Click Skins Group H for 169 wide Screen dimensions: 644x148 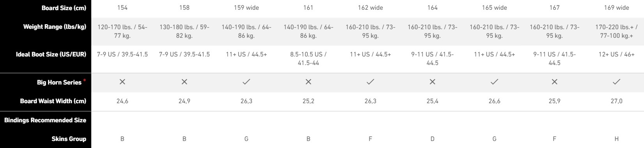[616, 139]
